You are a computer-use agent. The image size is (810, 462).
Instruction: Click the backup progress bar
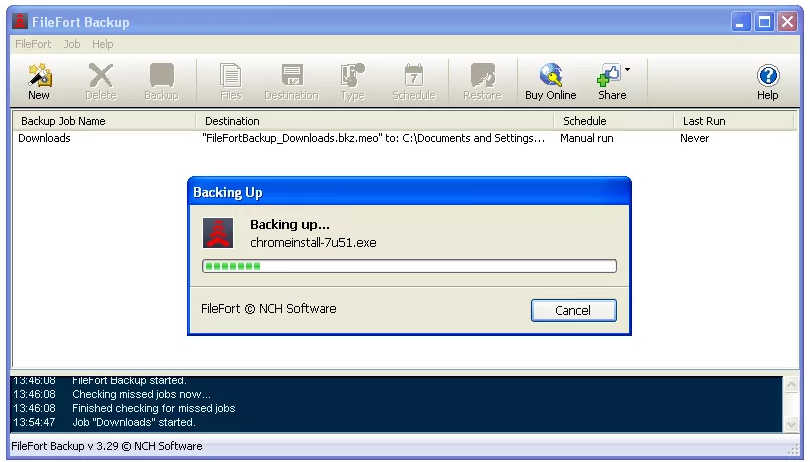[409, 266]
